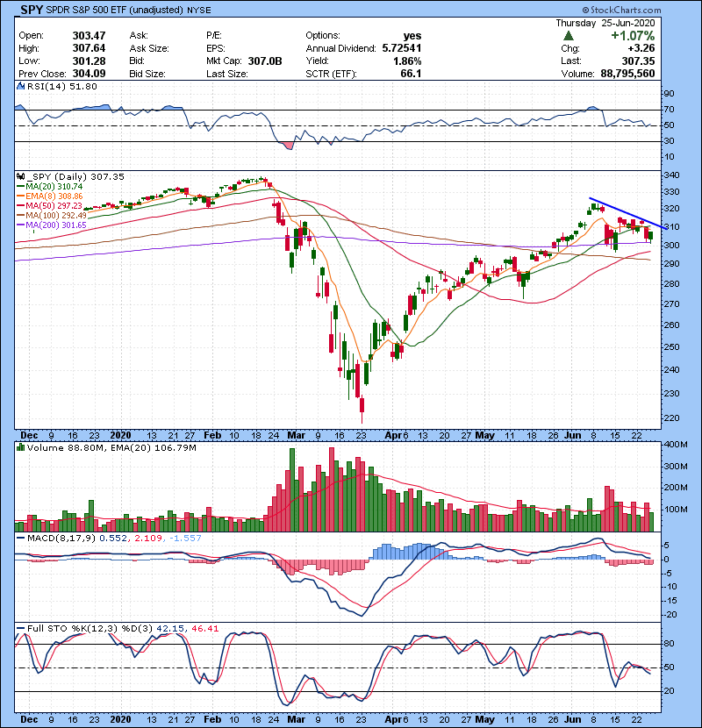Click the RSI(14) 51.80 indicator label
The image size is (702, 728).
click(x=62, y=86)
